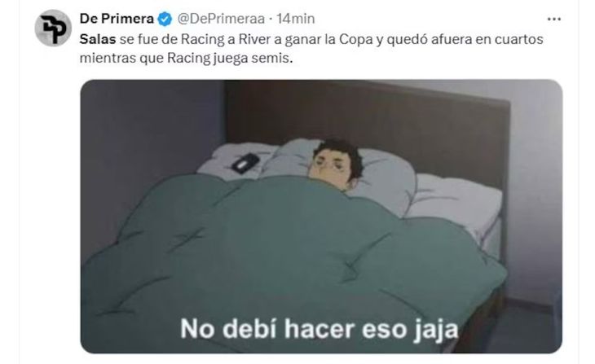Open the @DePrimeraa handle link
This screenshot has width=595, height=364.
point(221,19)
